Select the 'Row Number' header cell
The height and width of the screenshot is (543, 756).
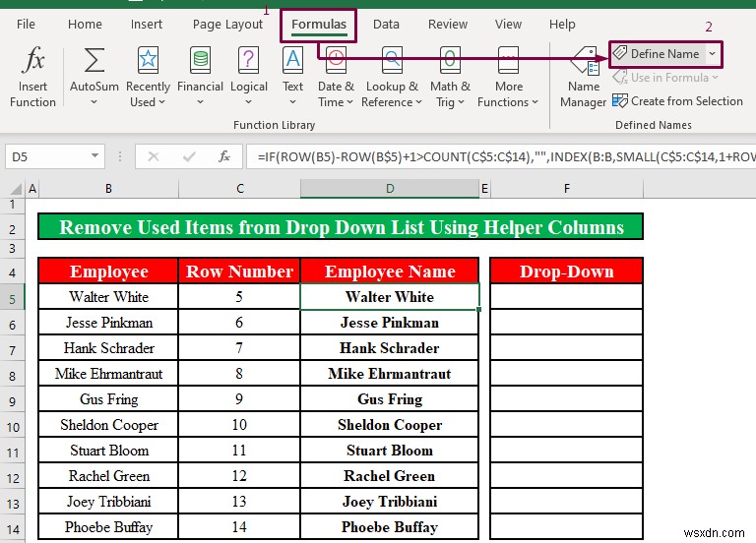(239, 271)
